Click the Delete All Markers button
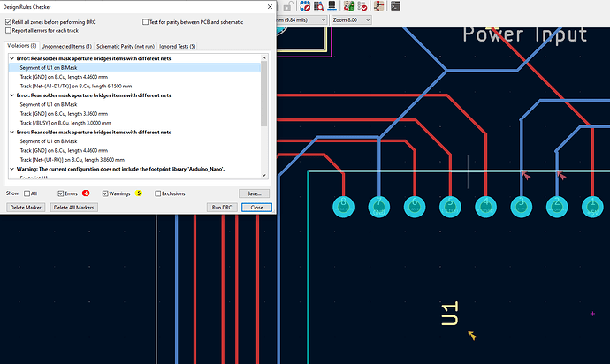610x364 pixels. [72, 207]
